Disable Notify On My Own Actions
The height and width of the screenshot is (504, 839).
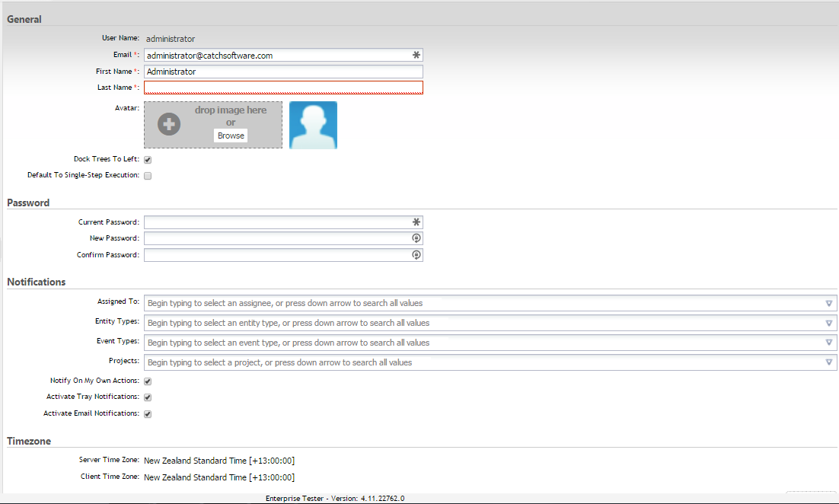[x=148, y=381]
